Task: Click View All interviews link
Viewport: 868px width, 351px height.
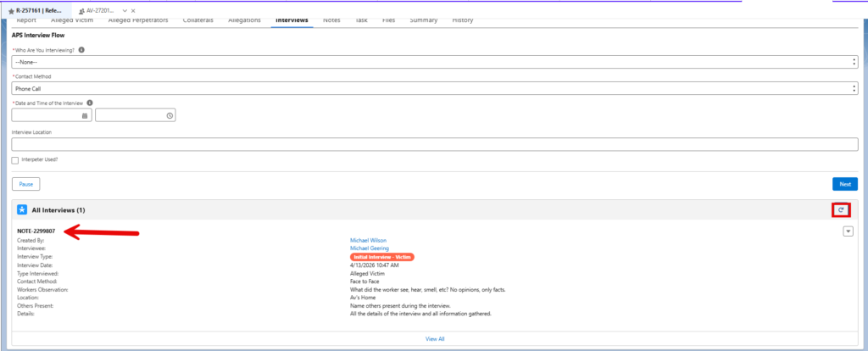Action: click(x=435, y=339)
